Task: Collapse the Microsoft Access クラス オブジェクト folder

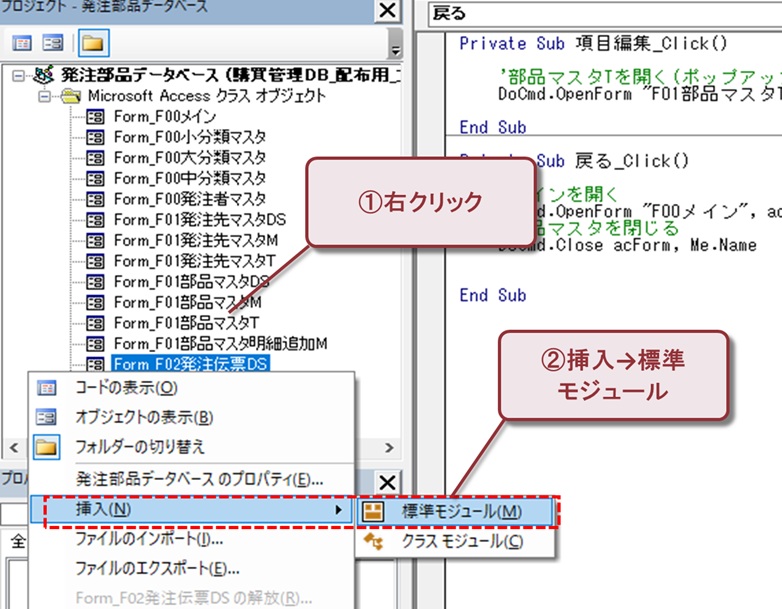Action: [x=44, y=96]
